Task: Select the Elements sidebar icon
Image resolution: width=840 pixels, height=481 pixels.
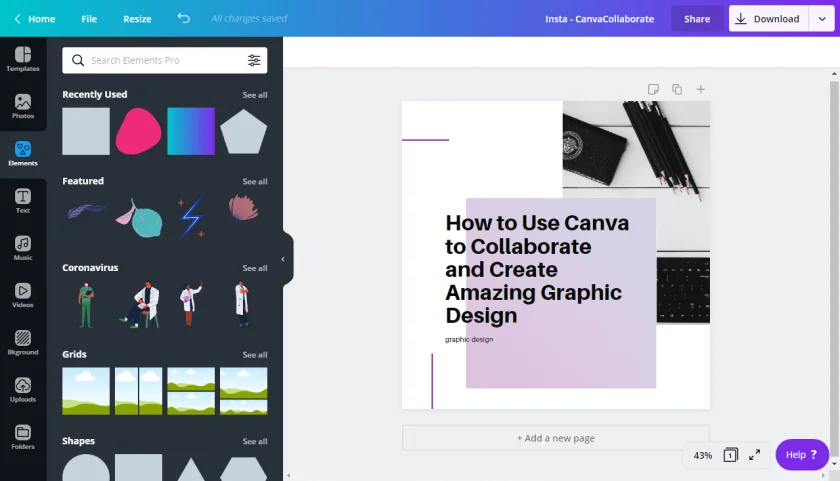Action: (23, 153)
